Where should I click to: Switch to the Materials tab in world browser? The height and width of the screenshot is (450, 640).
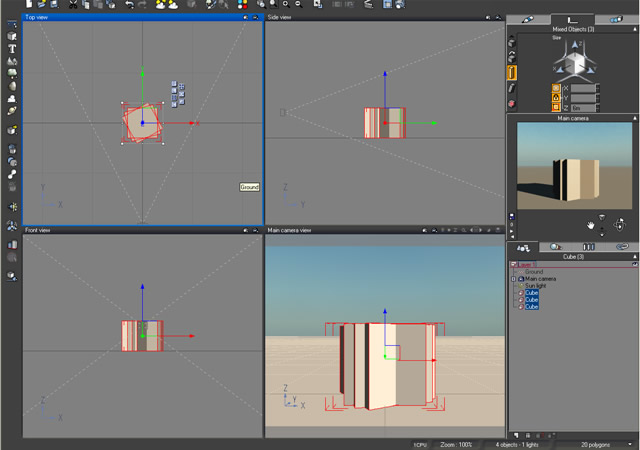coord(556,246)
